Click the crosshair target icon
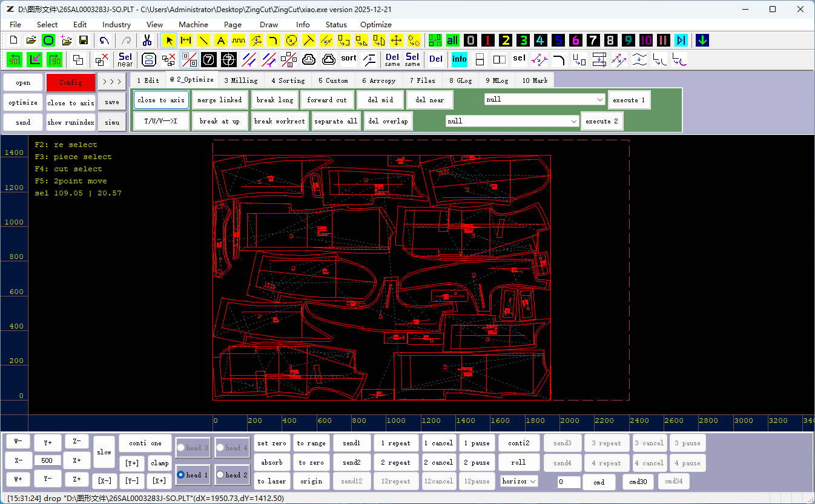This screenshot has height=504, width=815. pyautogui.click(x=229, y=59)
